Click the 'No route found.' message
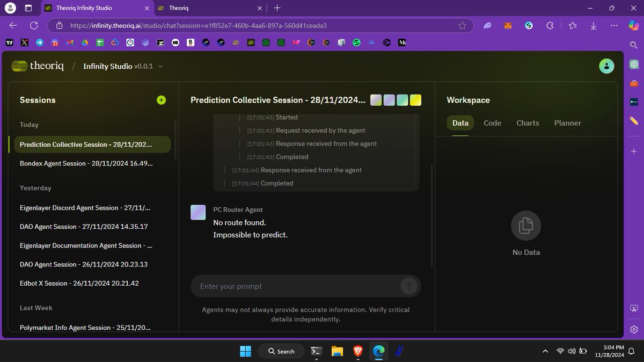 point(239,222)
